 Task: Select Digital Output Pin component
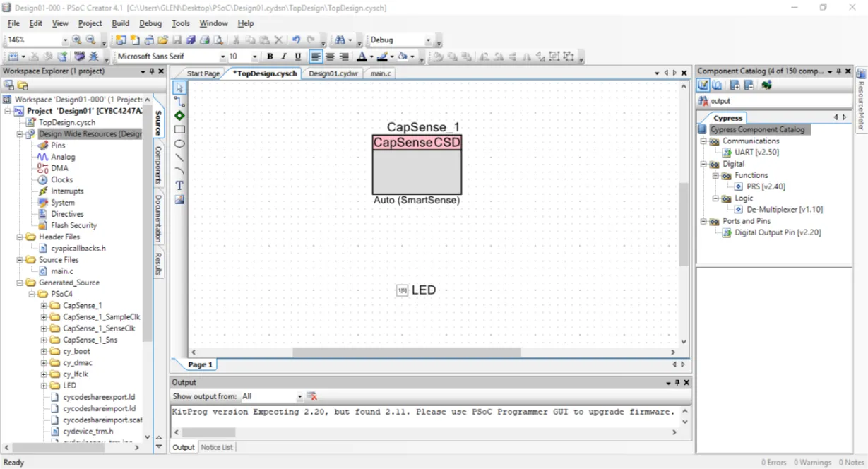(777, 232)
